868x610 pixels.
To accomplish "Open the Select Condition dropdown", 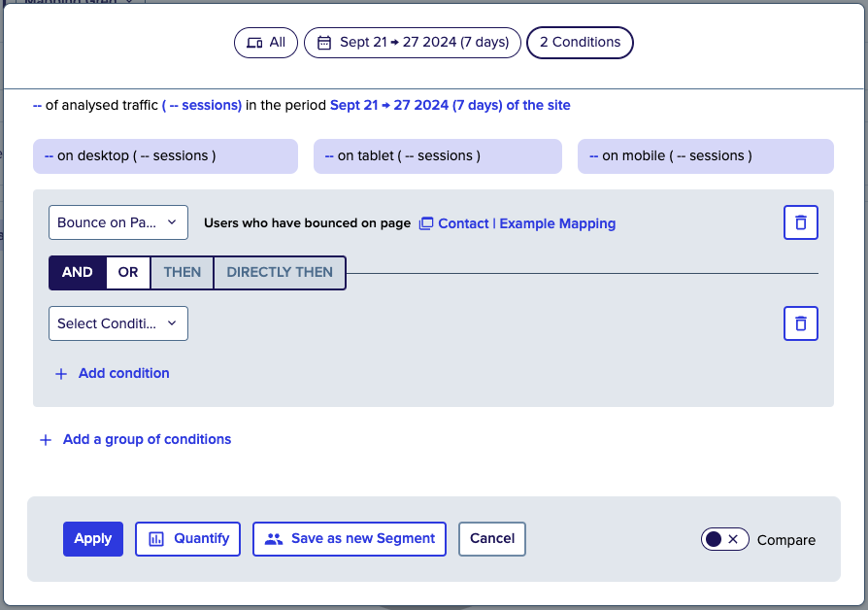I will click(x=117, y=323).
